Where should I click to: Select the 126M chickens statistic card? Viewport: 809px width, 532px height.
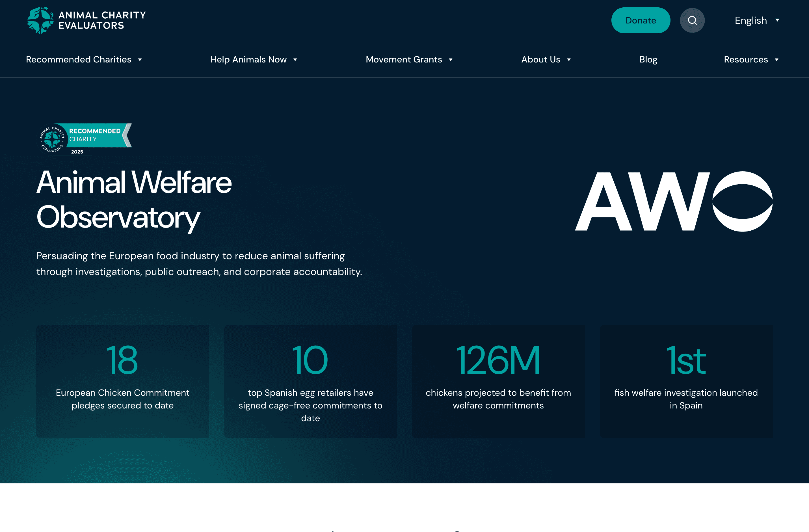[x=498, y=381]
